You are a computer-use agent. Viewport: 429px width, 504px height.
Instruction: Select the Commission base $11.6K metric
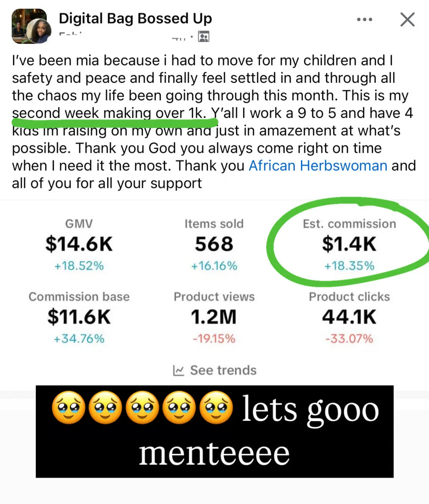tap(79, 317)
